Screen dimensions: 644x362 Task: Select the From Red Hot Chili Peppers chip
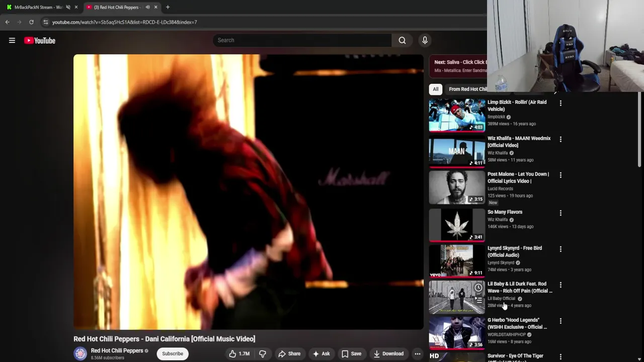467,89
